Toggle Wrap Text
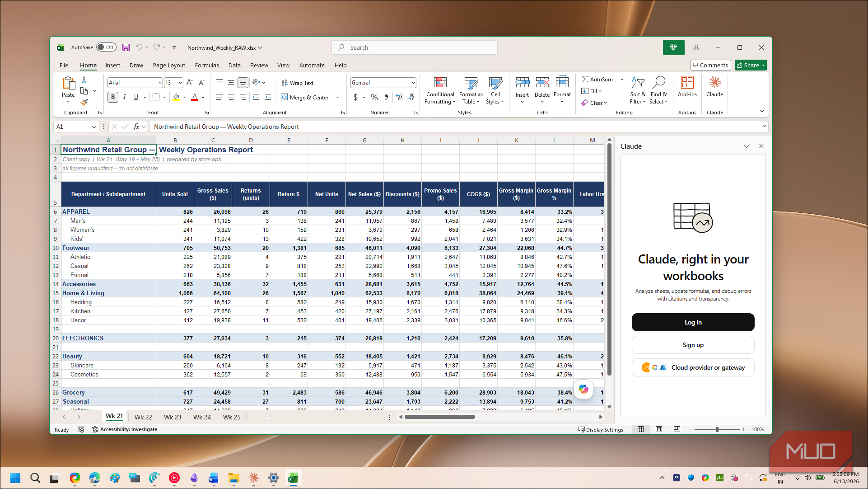 tap(297, 83)
